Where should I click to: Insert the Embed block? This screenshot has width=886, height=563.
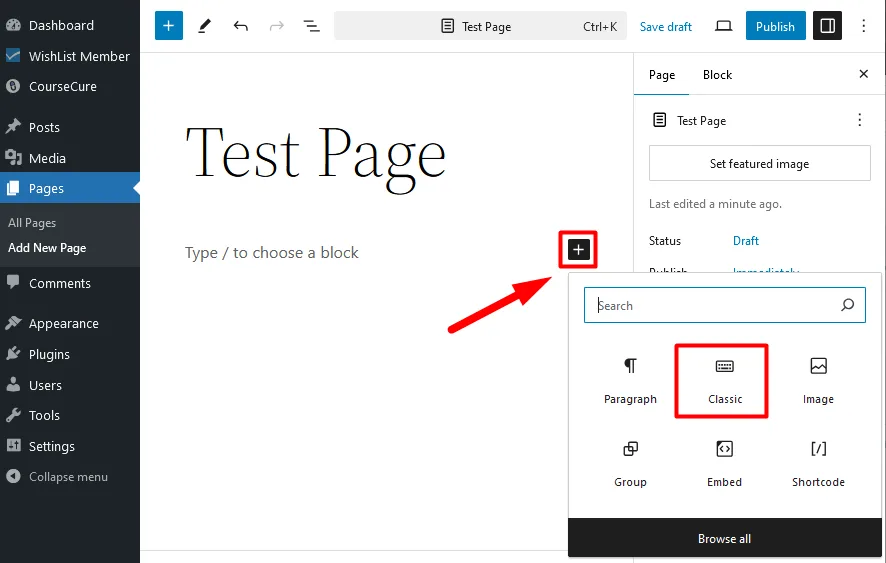724,463
